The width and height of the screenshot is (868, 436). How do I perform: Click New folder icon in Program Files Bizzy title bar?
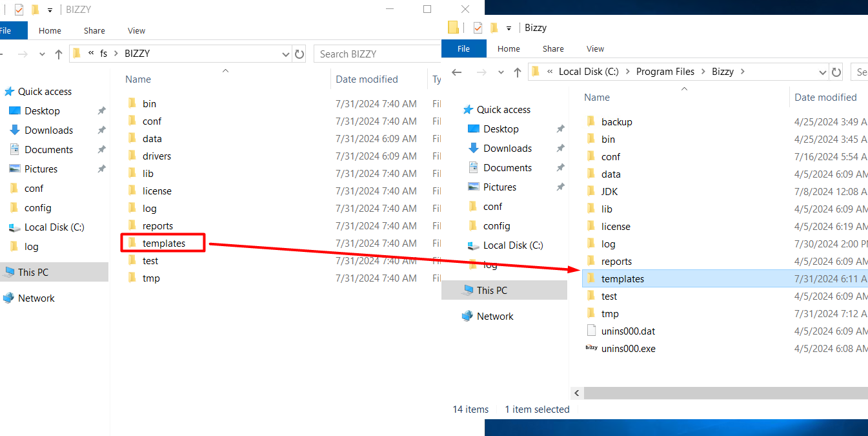(x=494, y=28)
